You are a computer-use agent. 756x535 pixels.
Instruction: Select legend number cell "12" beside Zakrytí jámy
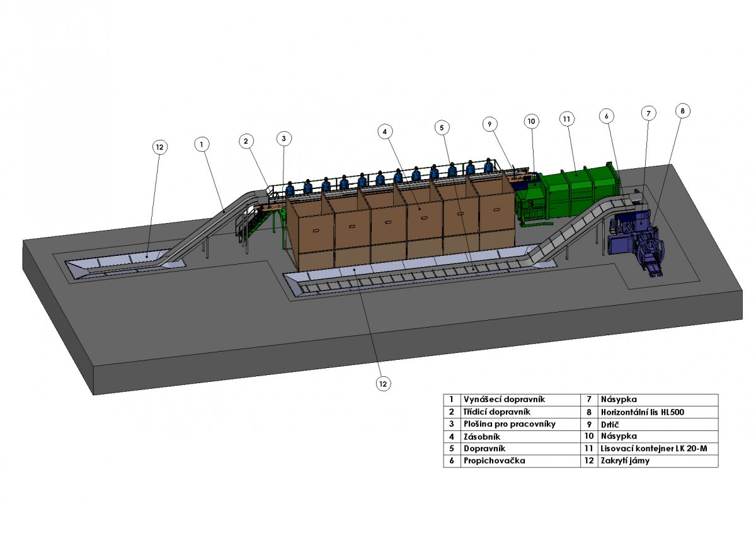[588, 461]
